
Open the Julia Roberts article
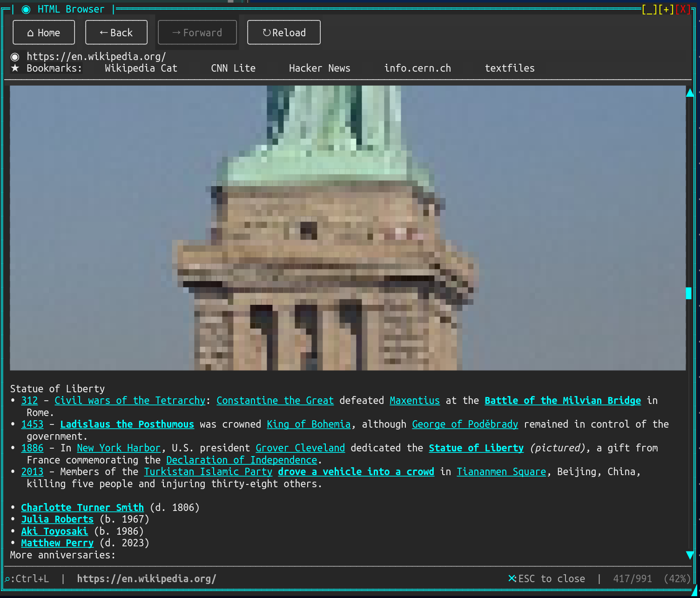[x=57, y=519]
